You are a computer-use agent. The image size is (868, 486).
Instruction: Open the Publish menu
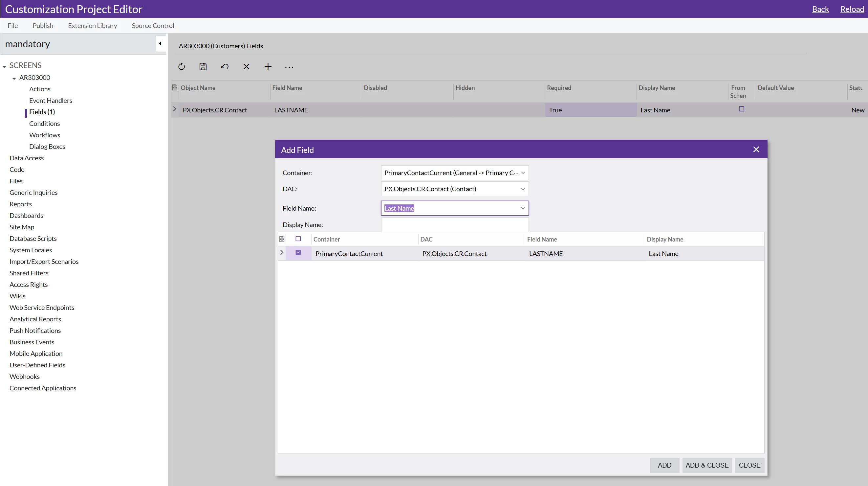pyautogui.click(x=43, y=26)
